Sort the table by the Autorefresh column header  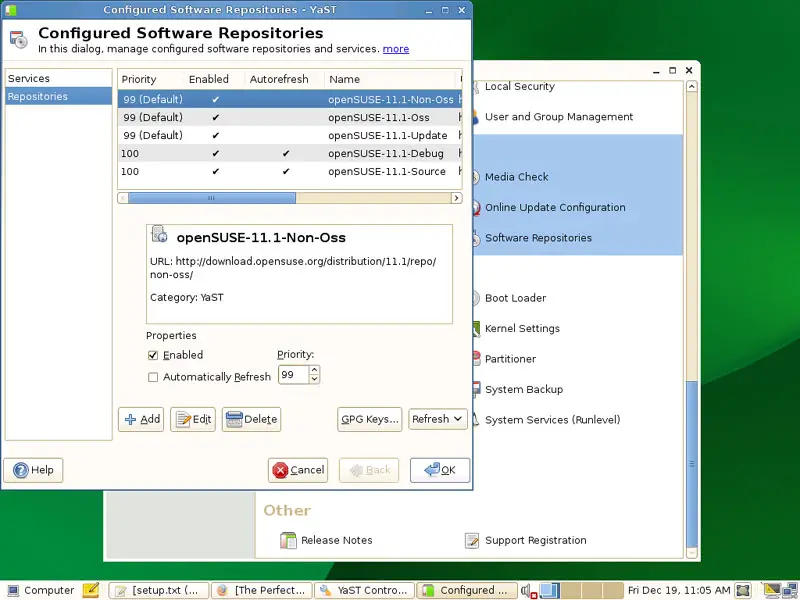coord(285,79)
